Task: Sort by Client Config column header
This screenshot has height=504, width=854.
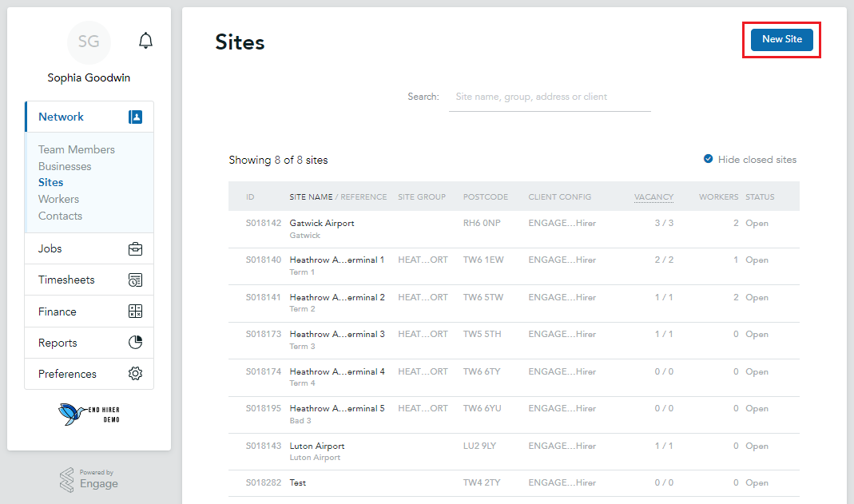Action: point(559,197)
